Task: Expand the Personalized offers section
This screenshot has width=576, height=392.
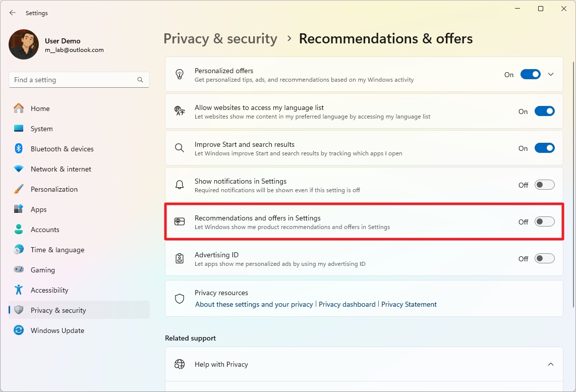Action: pos(551,74)
